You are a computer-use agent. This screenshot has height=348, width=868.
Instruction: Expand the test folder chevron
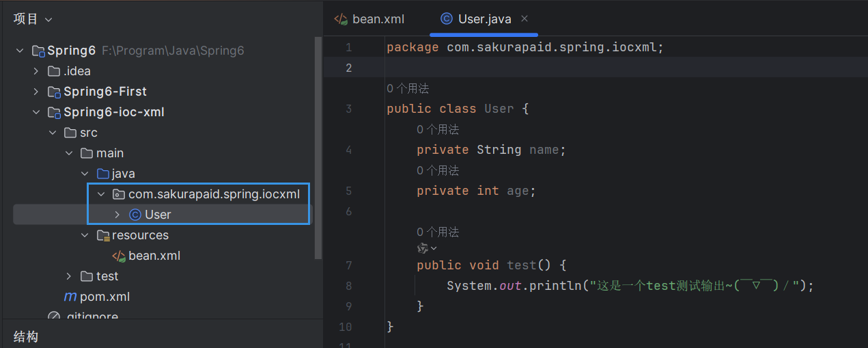(x=69, y=276)
